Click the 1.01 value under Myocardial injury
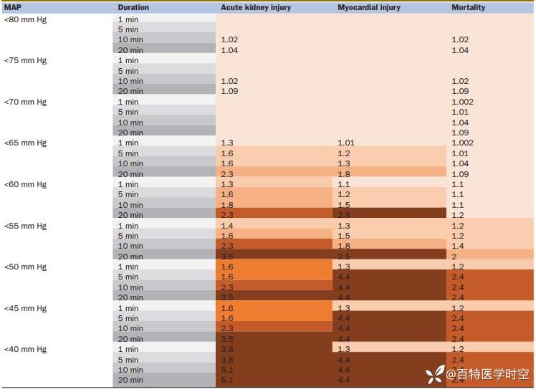 point(346,143)
